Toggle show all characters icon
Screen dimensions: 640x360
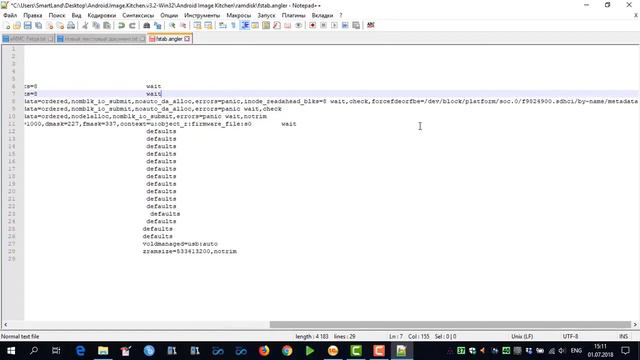coord(233,25)
